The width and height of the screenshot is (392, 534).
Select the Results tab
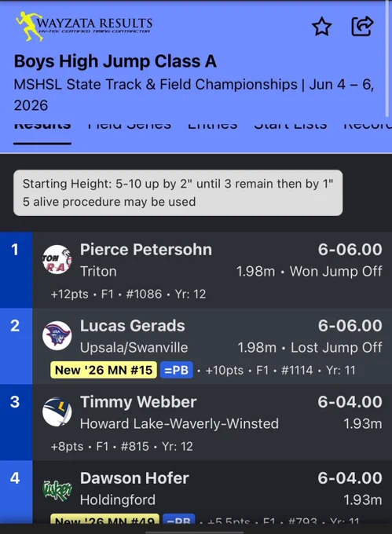pyautogui.click(x=42, y=126)
